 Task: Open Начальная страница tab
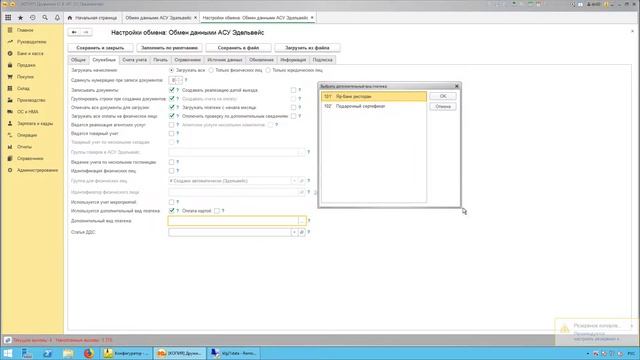pos(92,18)
